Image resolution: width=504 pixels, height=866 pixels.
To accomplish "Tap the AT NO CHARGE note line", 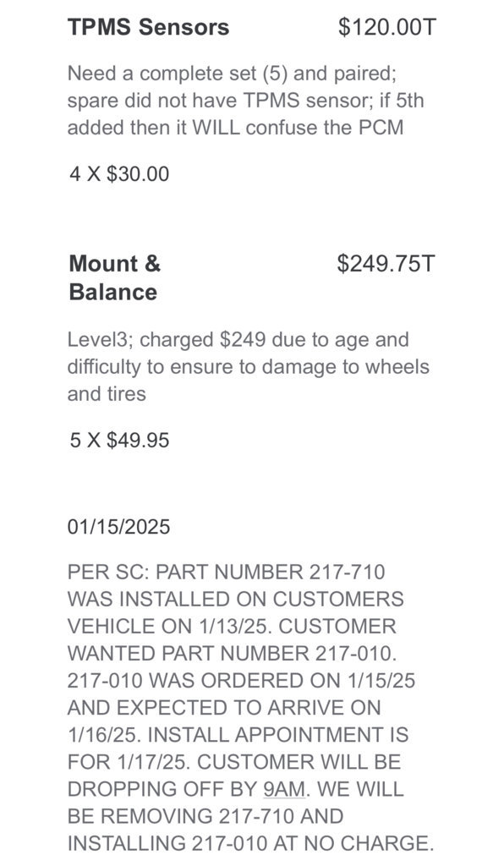I will 251,843.
